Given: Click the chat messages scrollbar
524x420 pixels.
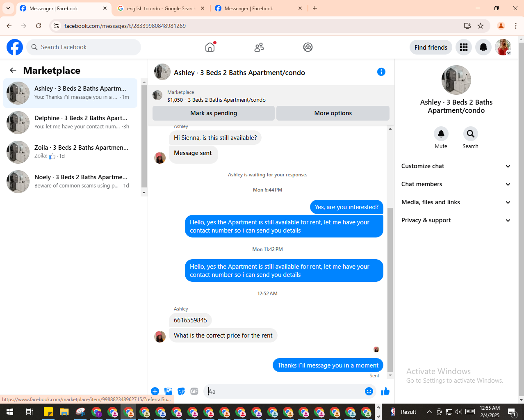Looking at the screenshot, I should [x=390, y=290].
